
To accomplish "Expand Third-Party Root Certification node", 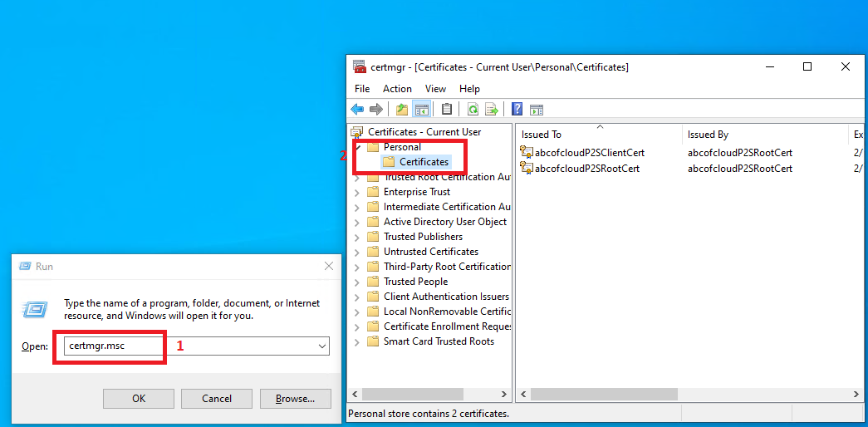I will (x=357, y=267).
